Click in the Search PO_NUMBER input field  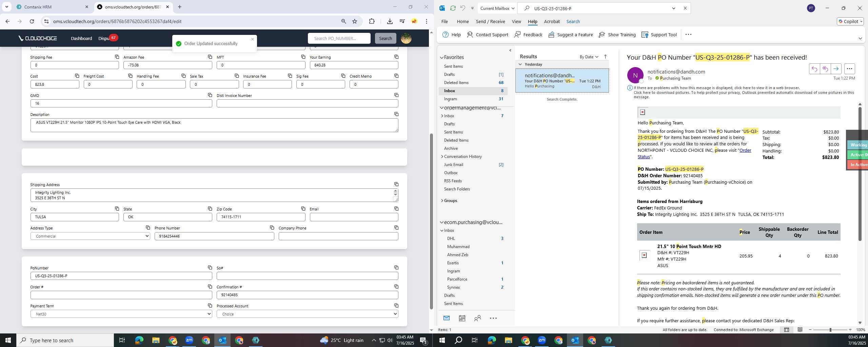point(339,38)
